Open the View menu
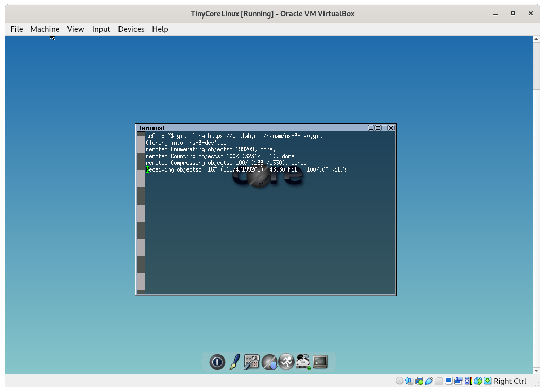 coord(75,29)
